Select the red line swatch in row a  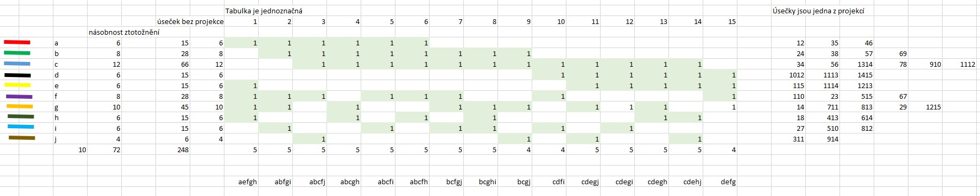17,42
